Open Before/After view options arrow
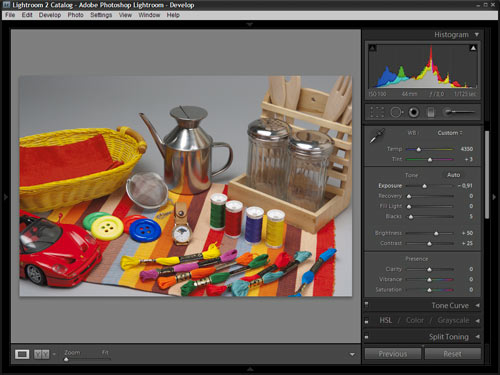500x375 pixels. click(54, 354)
